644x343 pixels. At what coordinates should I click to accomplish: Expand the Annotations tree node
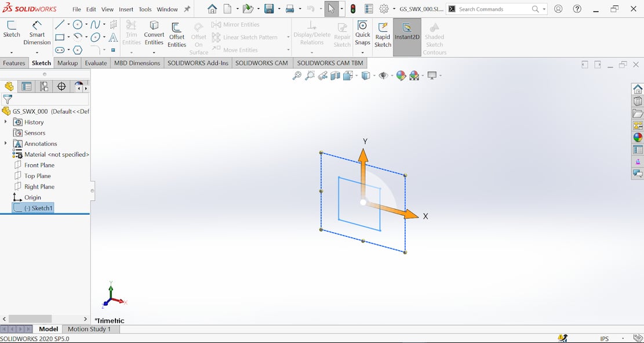click(6, 143)
